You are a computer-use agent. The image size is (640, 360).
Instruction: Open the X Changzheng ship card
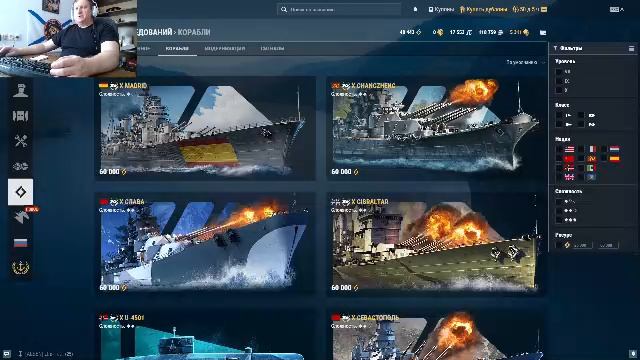[x=436, y=129]
